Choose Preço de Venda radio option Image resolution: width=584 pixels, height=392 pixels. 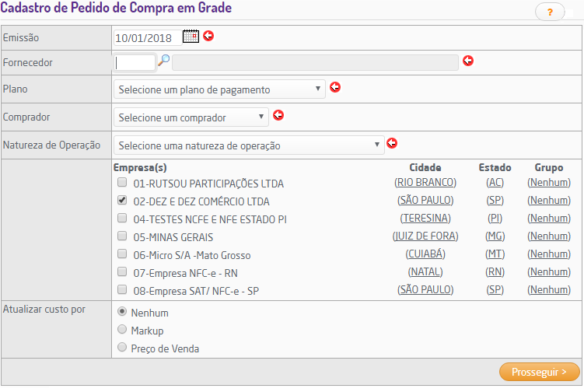click(x=121, y=348)
